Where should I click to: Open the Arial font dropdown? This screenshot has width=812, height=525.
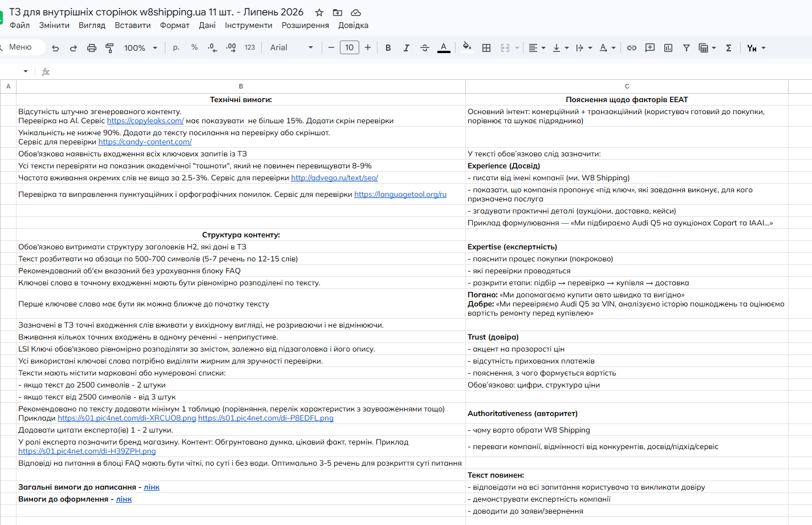click(291, 48)
